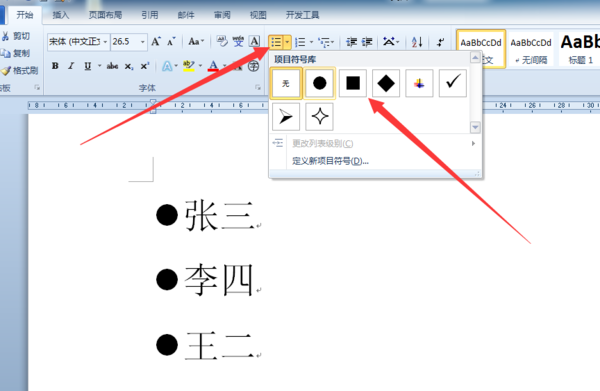The width and height of the screenshot is (600, 391).
Task: Choose the arrowhead bullet
Action: (x=286, y=117)
